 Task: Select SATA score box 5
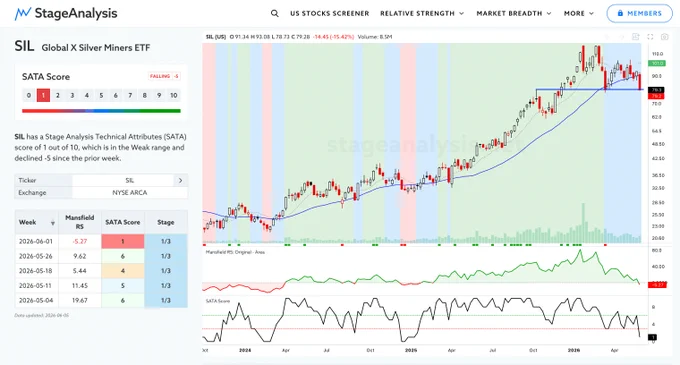101,95
